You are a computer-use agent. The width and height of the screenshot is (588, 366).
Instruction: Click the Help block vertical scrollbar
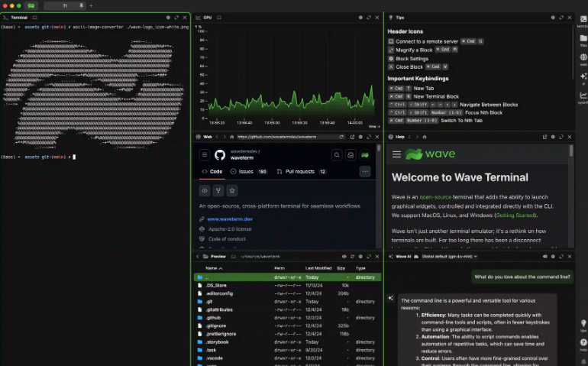570,151
